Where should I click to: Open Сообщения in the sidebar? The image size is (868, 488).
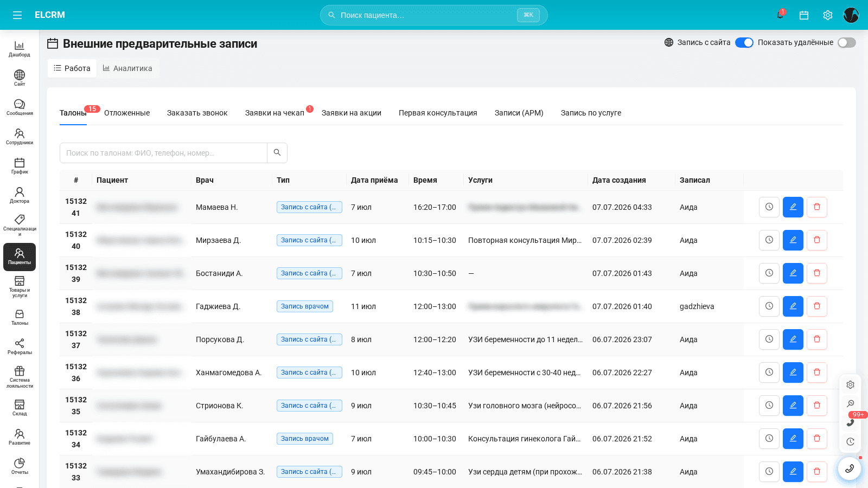pyautogui.click(x=20, y=107)
